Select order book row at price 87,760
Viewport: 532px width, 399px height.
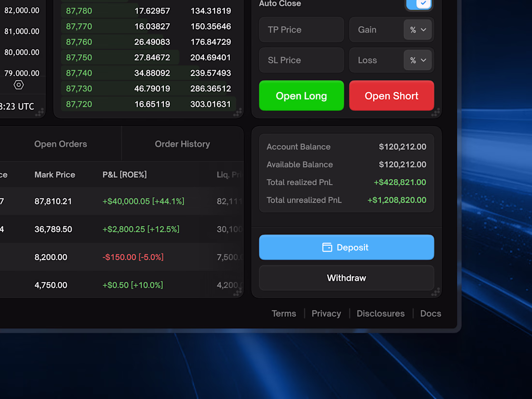tap(148, 42)
